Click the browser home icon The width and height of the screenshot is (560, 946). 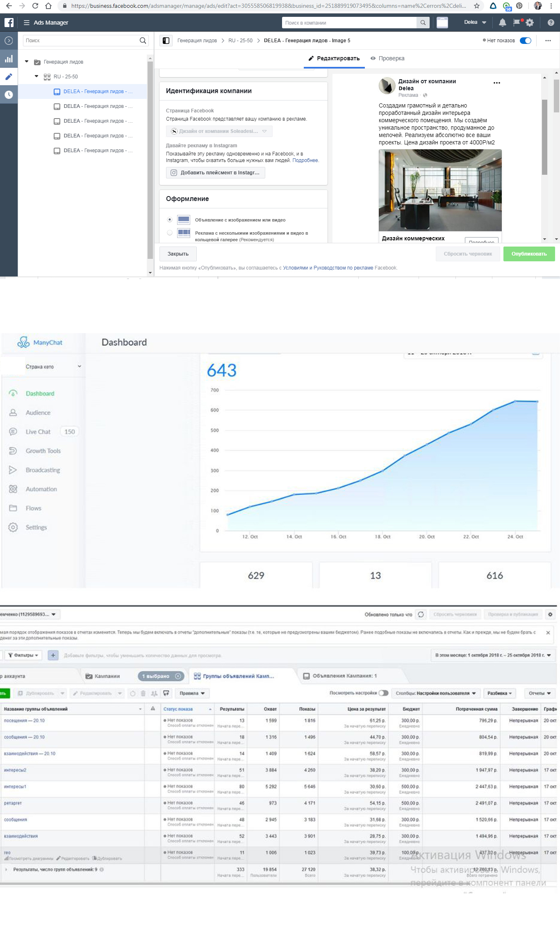[x=48, y=6]
